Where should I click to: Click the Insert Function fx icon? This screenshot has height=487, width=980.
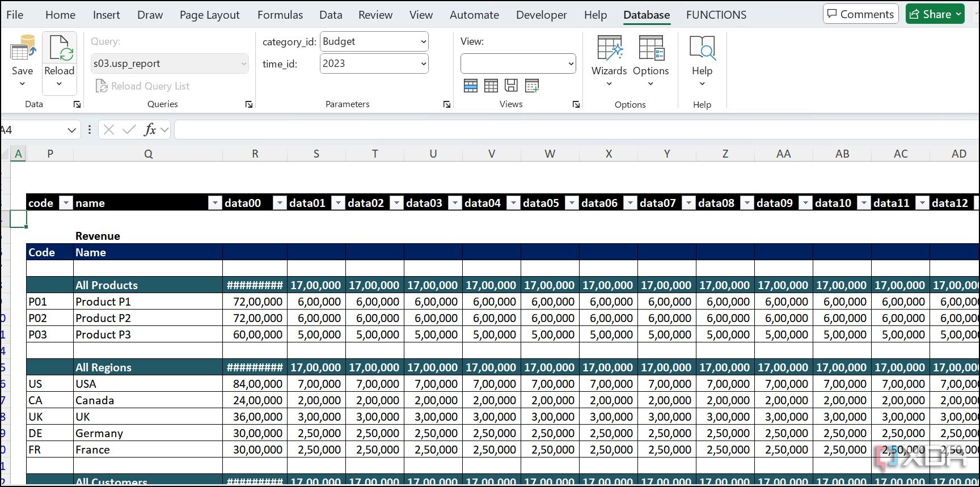pyautogui.click(x=150, y=130)
